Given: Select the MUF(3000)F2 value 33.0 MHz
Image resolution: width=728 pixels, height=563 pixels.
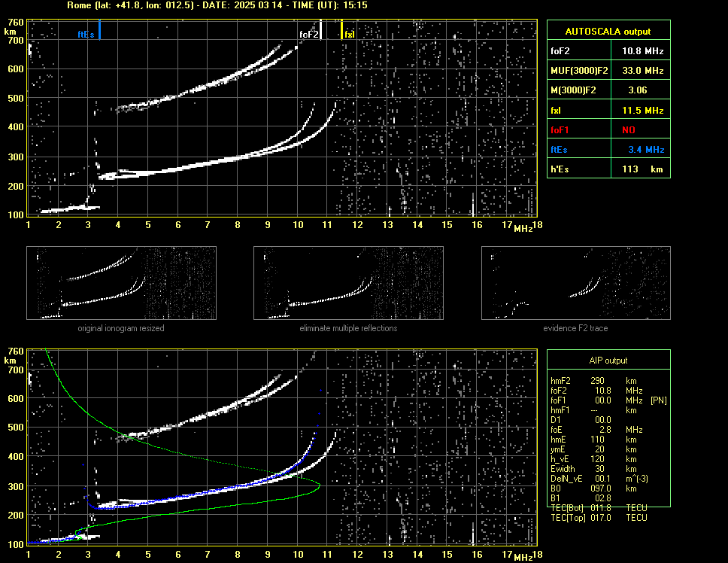Looking at the screenshot, I should [642, 71].
